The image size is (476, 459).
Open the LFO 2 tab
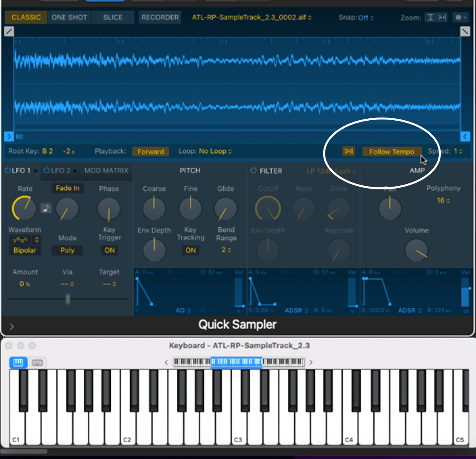(x=60, y=171)
